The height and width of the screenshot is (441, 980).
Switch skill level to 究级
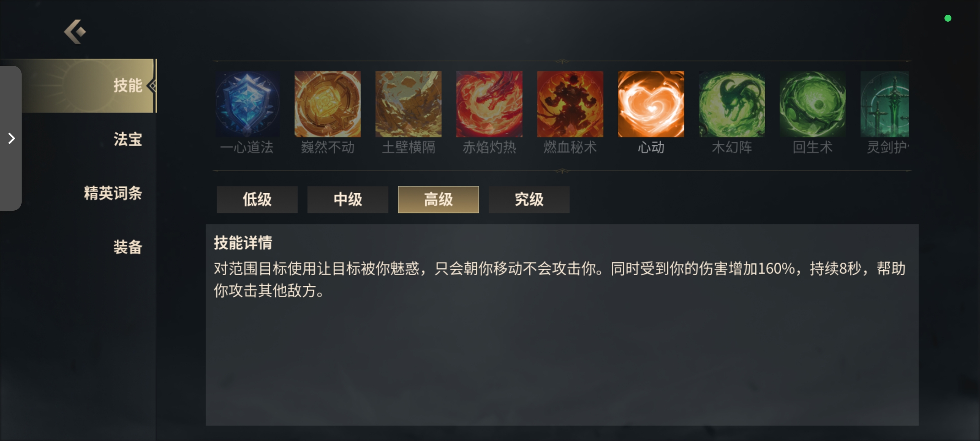[x=529, y=200]
